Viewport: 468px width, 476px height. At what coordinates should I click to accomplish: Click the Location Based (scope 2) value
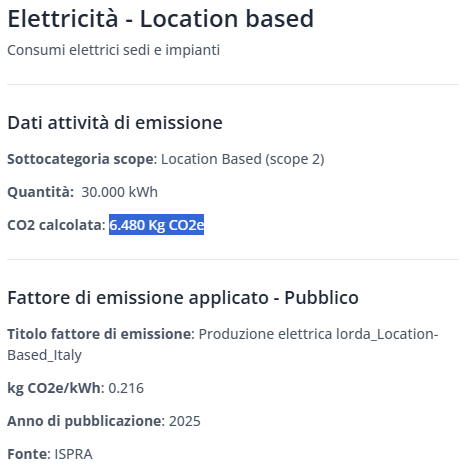[243, 159]
